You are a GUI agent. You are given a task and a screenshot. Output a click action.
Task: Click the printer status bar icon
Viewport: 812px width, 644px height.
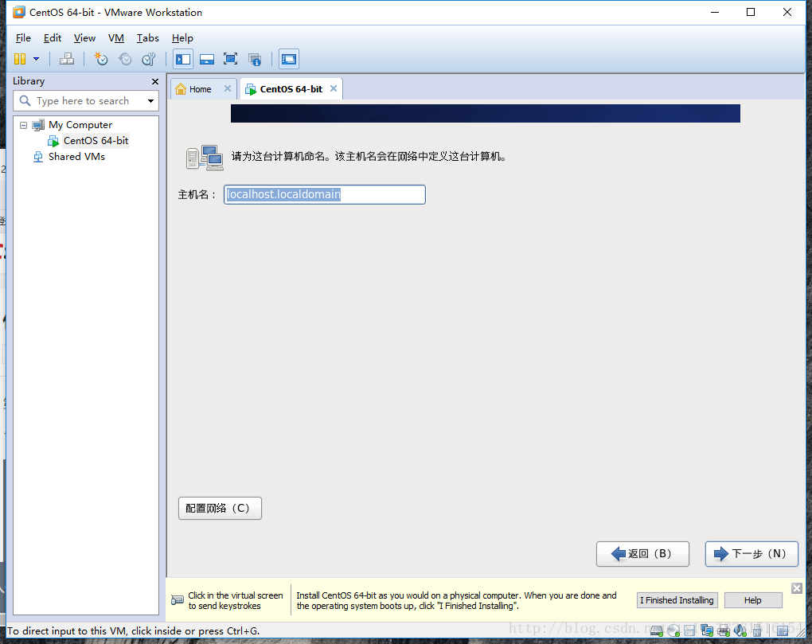724,630
